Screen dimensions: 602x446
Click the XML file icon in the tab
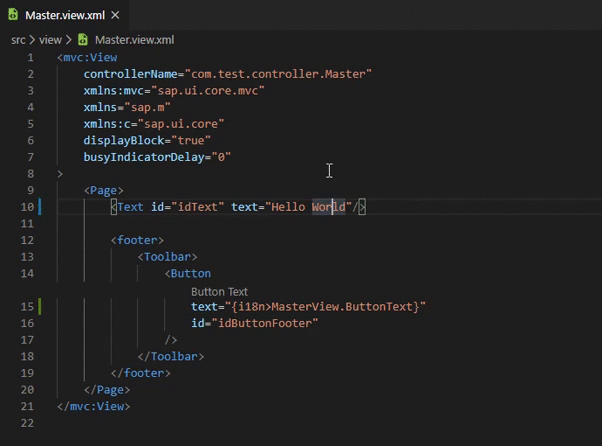click(13, 15)
